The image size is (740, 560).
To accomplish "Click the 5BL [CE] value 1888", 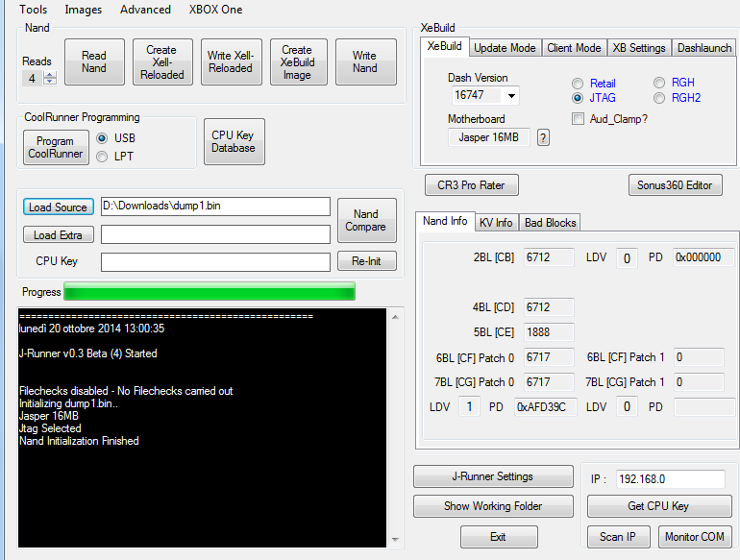I will click(549, 332).
